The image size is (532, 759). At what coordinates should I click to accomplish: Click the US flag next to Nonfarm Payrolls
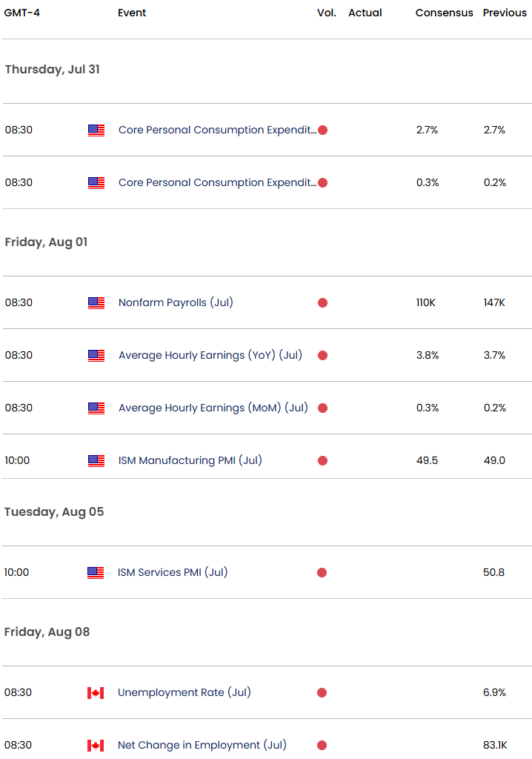coord(96,302)
